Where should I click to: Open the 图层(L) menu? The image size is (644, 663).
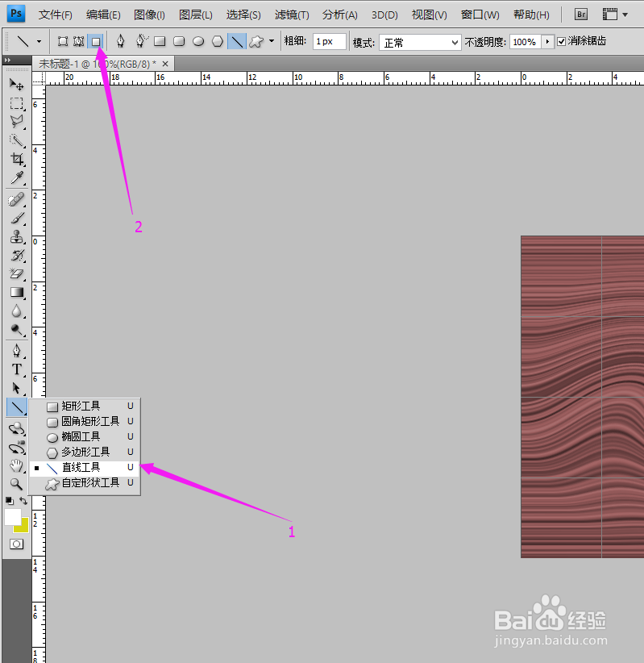(x=195, y=15)
